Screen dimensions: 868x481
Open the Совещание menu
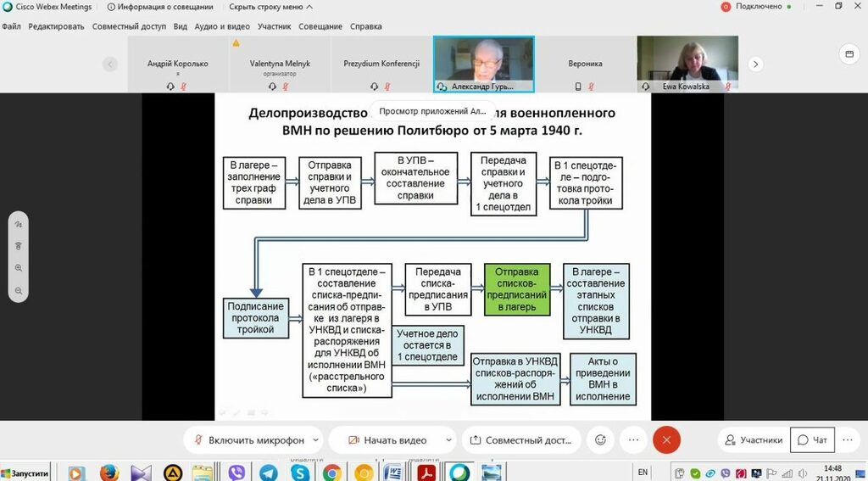pos(320,26)
